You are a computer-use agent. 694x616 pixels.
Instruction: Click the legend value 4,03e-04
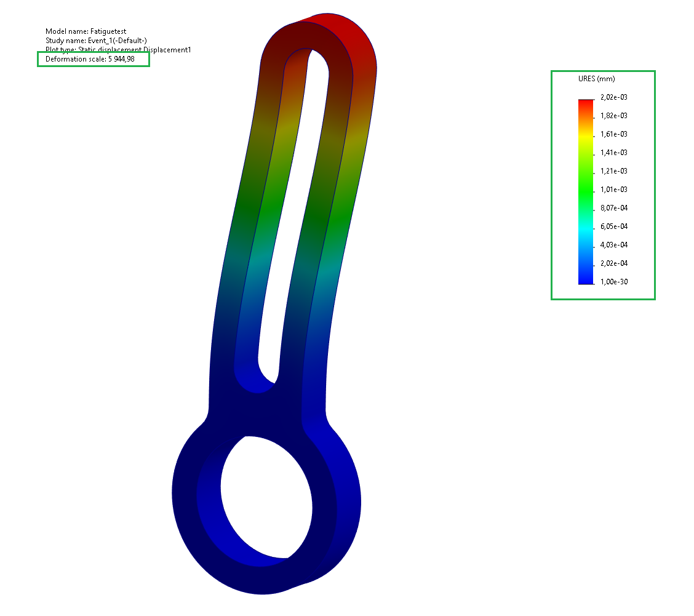point(613,245)
